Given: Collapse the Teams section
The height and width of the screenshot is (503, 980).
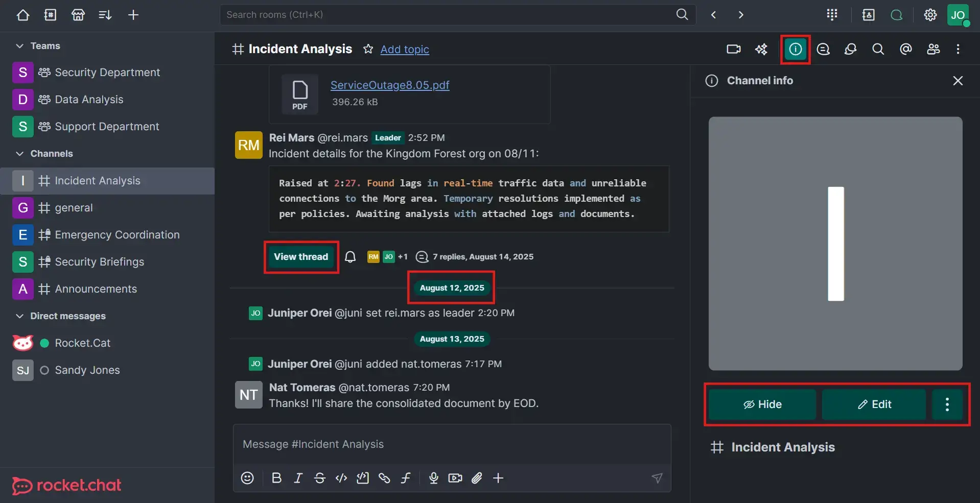Looking at the screenshot, I should pos(19,46).
